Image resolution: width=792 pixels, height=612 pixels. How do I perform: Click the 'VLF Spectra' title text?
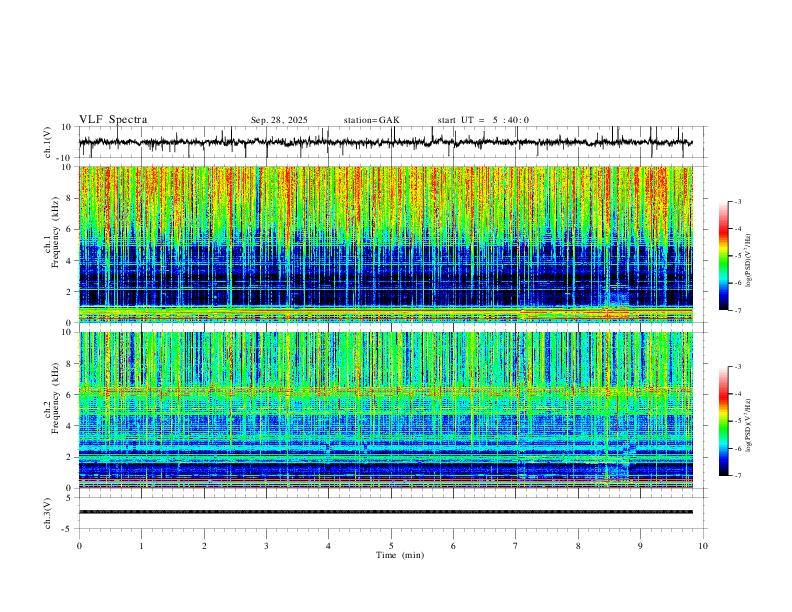pos(113,120)
